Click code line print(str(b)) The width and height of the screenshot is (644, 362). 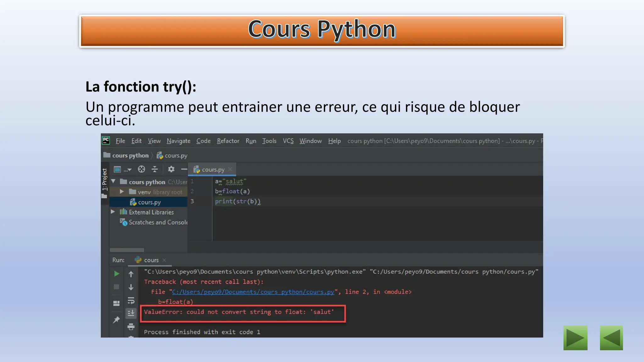pyautogui.click(x=238, y=201)
